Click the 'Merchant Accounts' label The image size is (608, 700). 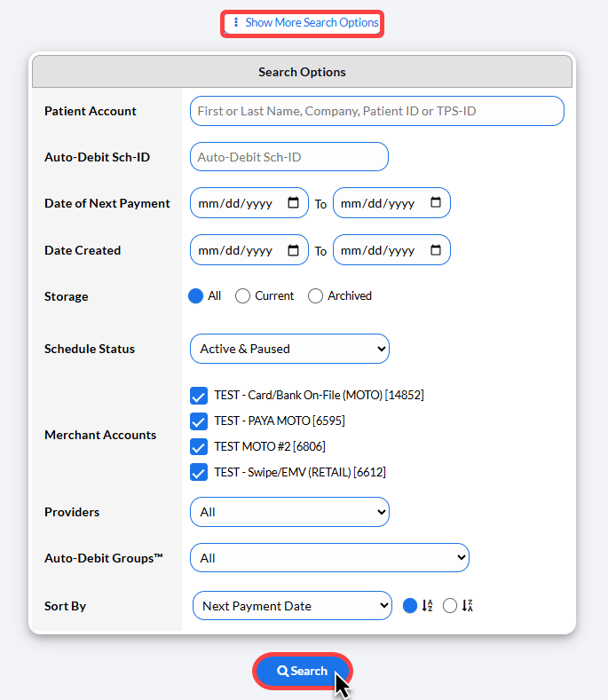[x=100, y=435]
